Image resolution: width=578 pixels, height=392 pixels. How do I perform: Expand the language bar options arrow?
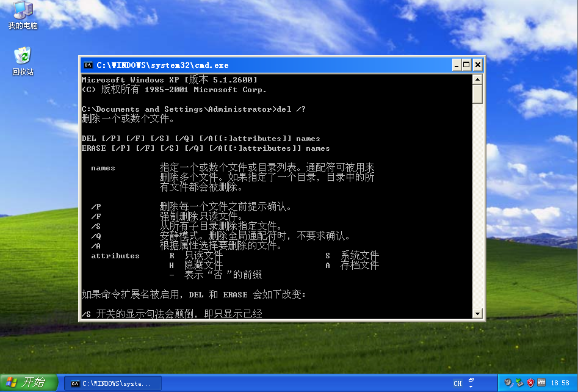click(x=471, y=387)
